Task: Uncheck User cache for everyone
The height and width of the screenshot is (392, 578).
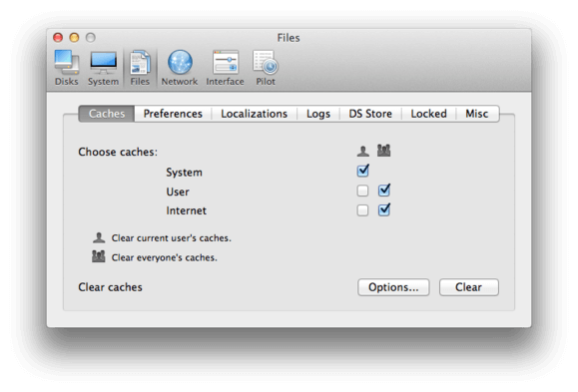Action: [x=383, y=191]
